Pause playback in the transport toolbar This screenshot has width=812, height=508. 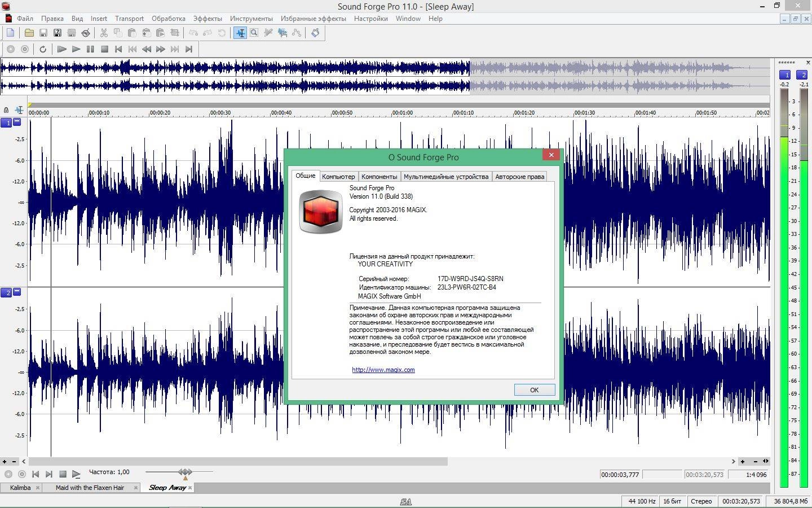tap(90, 49)
